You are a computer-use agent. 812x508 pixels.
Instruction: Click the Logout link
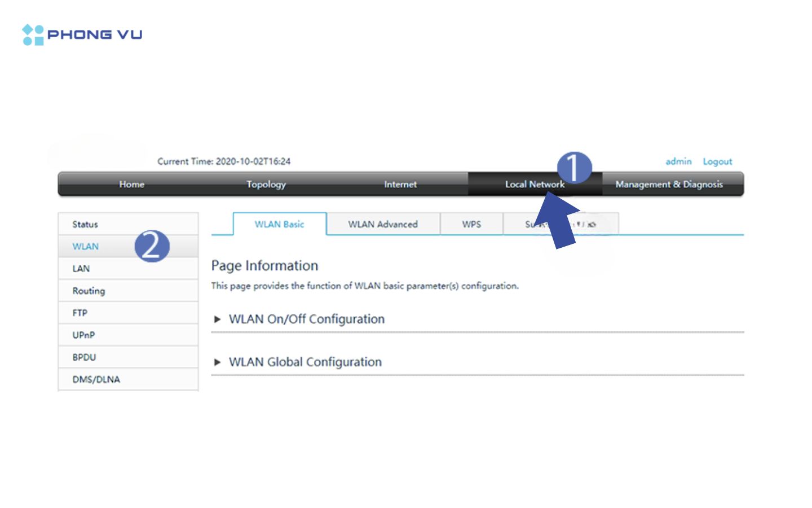[717, 161]
